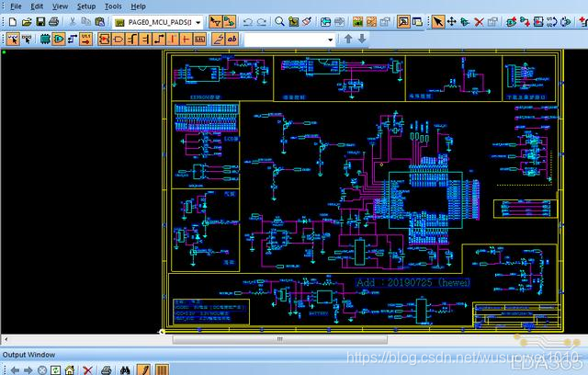The width and height of the screenshot is (588, 375).
Task: Toggle the Select Text 'ab' filter
Action: point(232,39)
